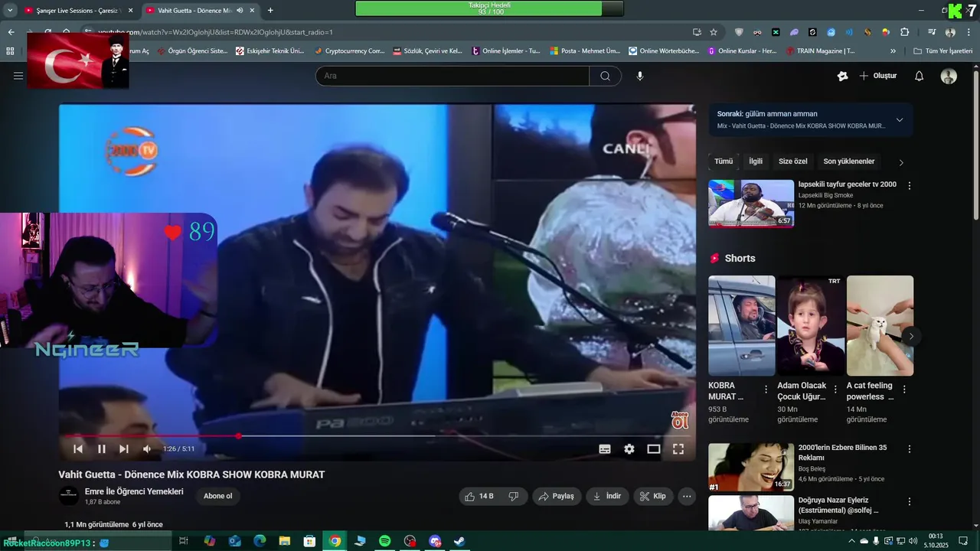Screen dimensions: 980x551
Task: Select the İlgili filter chip
Action: click(x=756, y=161)
